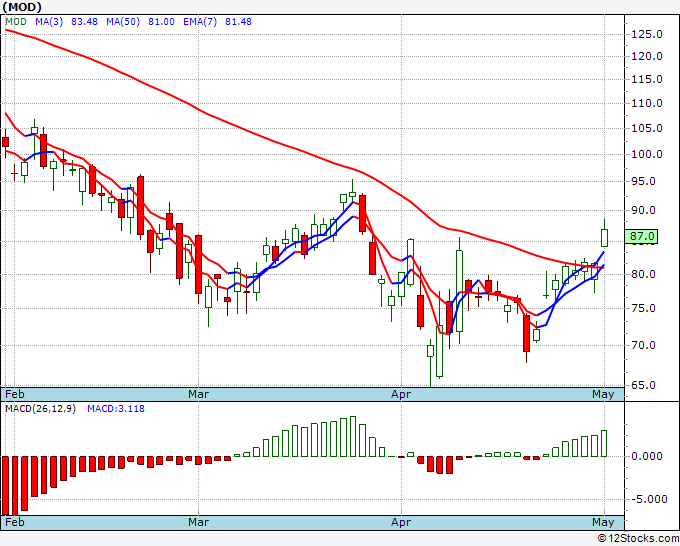This screenshot has width=680, height=546.
Task: Click the EMA(7) value 81.48
Action: 238,22
